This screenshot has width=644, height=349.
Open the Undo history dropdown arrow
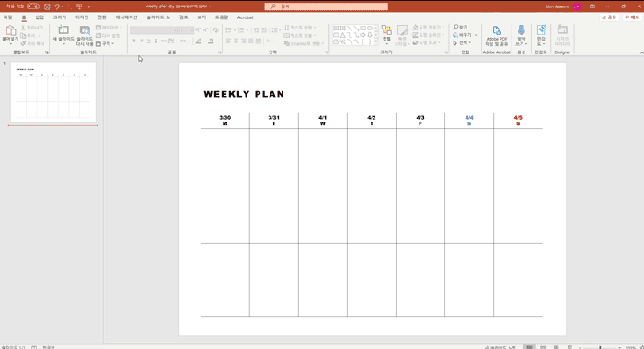pyautogui.click(x=62, y=6)
